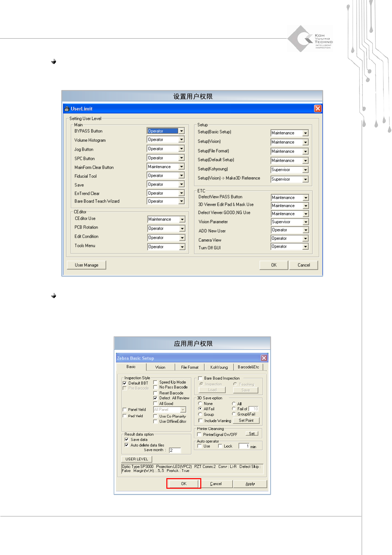Select the All 3D save radio button
This screenshot has height=555, width=392.
coord(234,404)
